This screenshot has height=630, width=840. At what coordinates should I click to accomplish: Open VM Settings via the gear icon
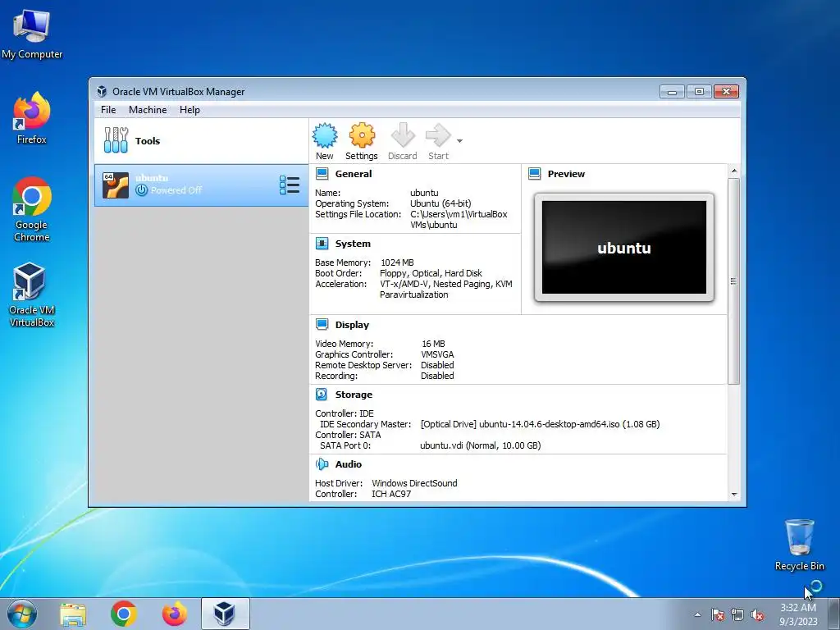[x=362, y=135]
